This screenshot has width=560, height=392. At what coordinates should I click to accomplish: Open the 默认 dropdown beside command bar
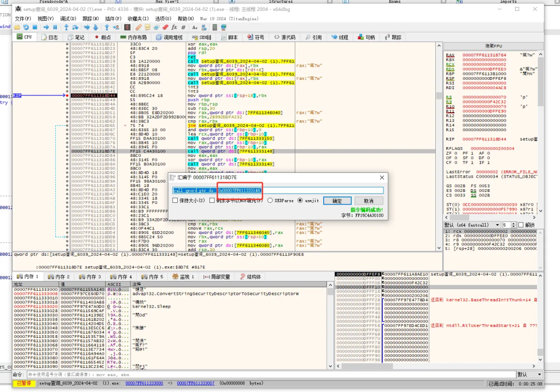click(529, 375)
